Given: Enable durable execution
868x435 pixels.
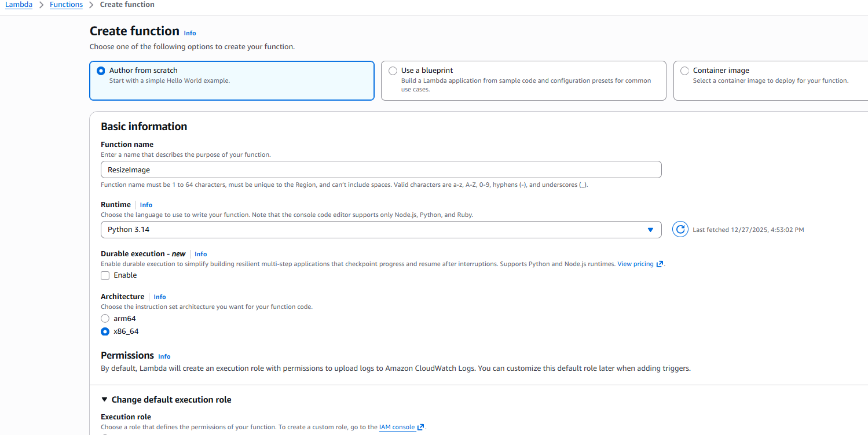Looking at the screenshot, I should point(105,275).
